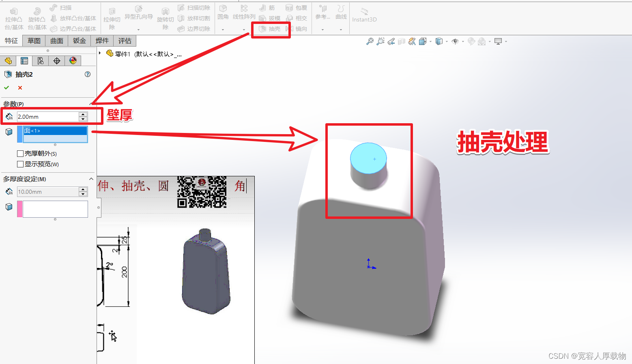Image resolution: width=632 pixels, height=364 pixels.
Task: Click the multi-thickness faces list box
Action: 55,209
